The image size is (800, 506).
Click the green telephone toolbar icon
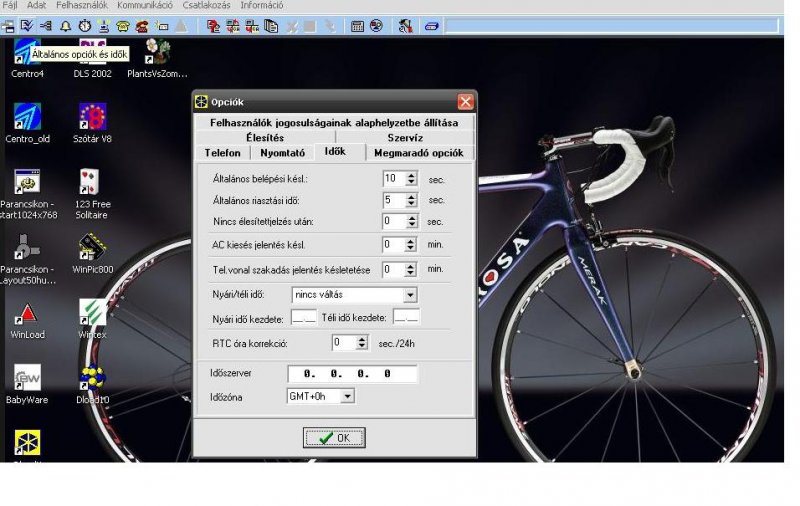click(x=122, y=26)
